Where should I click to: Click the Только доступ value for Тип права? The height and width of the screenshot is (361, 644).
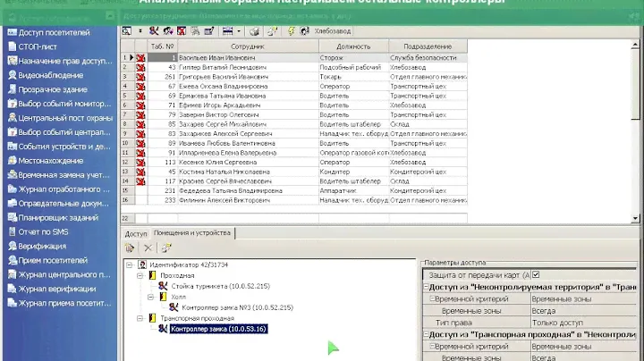557,322
